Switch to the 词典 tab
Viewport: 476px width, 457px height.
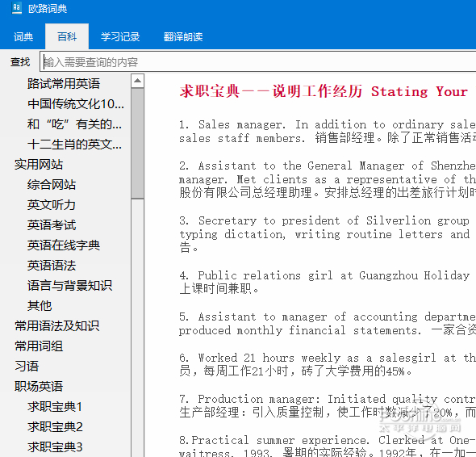pyautogui.click(x=23, y=37)
